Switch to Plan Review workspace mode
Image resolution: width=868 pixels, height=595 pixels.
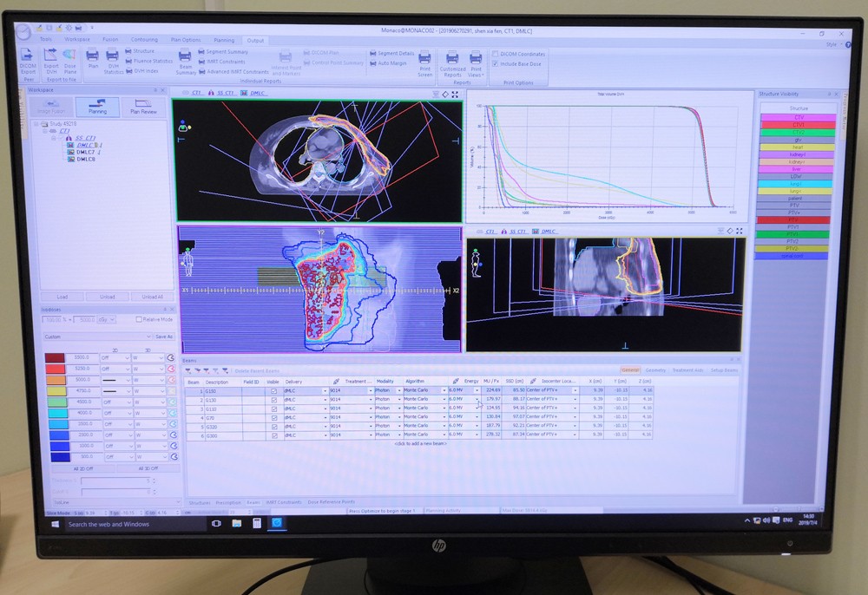tap(143, 107)
